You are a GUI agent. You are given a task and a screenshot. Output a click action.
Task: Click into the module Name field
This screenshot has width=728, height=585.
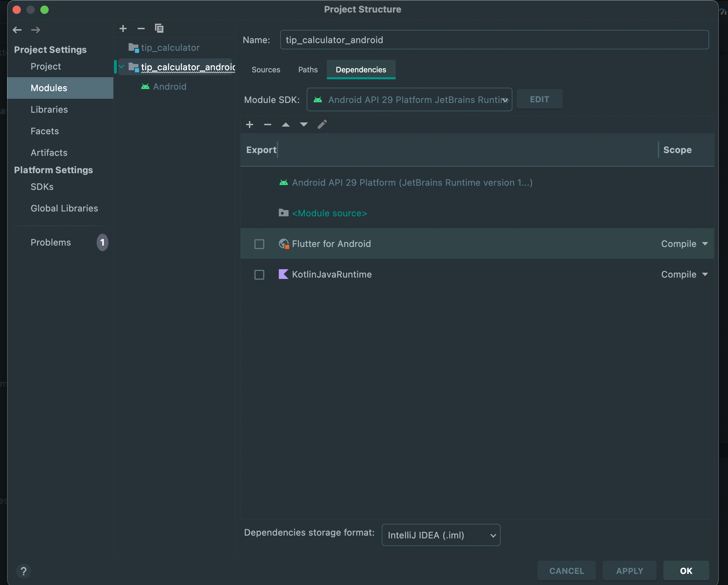point(494,40)
